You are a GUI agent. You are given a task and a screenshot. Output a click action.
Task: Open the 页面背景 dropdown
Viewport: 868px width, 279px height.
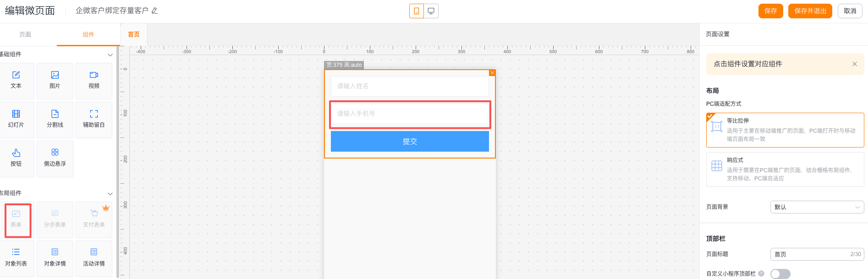tap(817, 207)
